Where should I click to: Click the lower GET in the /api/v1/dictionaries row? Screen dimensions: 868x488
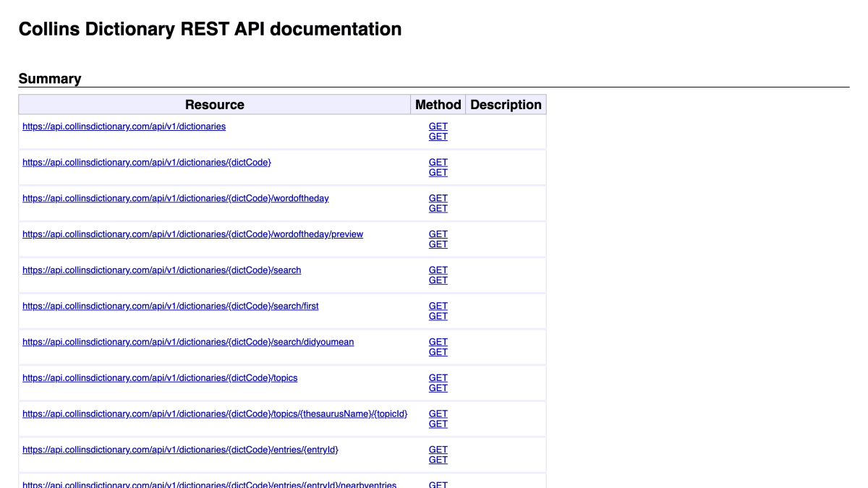438,137
